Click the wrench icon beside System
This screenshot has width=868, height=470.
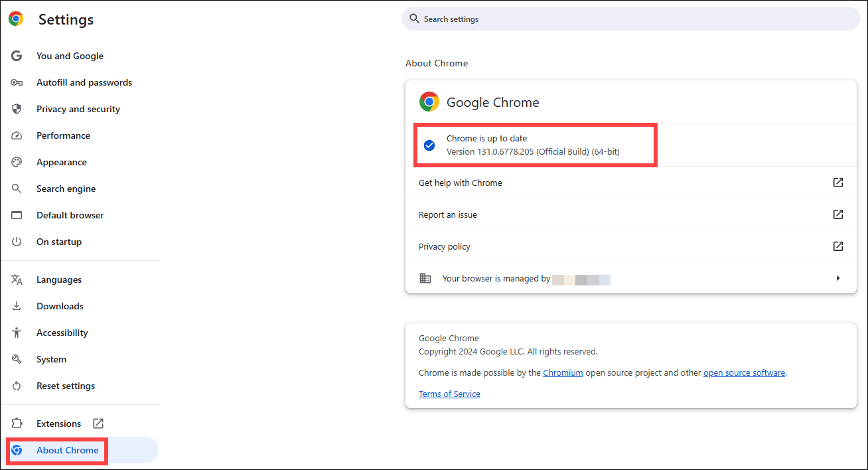(x=17, y=359)
